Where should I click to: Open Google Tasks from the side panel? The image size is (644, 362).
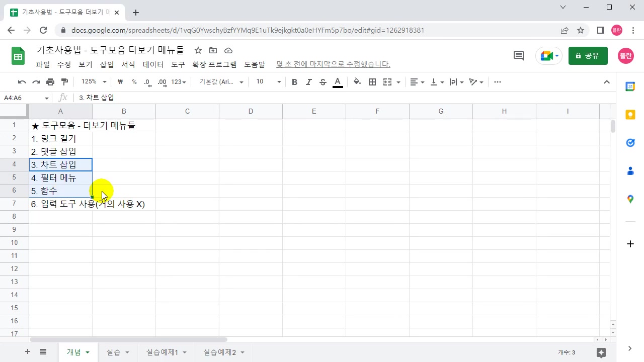630,143
